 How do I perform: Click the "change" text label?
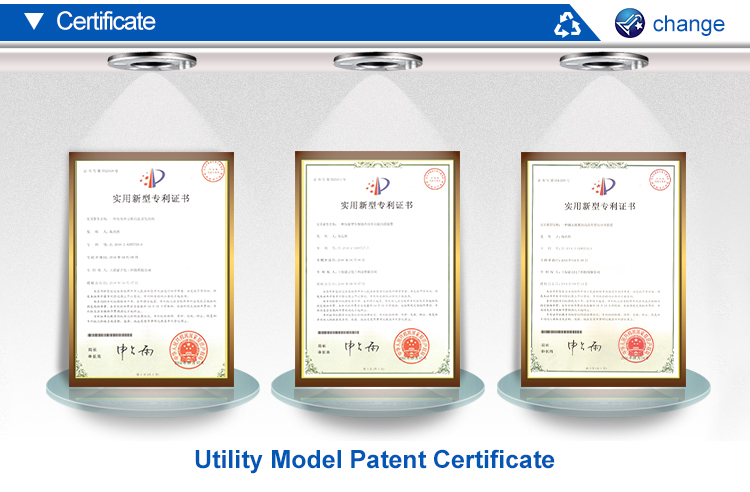click(x=688, y=23)
